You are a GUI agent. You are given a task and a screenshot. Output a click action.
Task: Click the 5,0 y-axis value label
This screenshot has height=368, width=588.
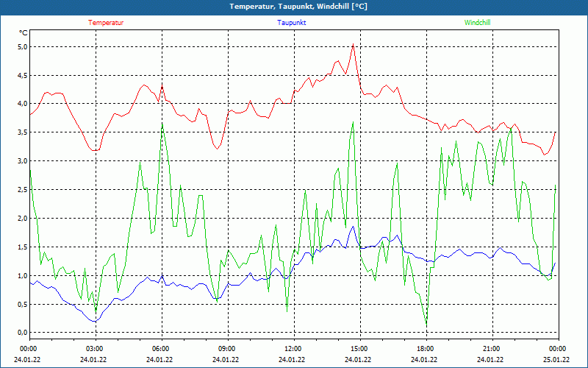[x=21, y=46]
